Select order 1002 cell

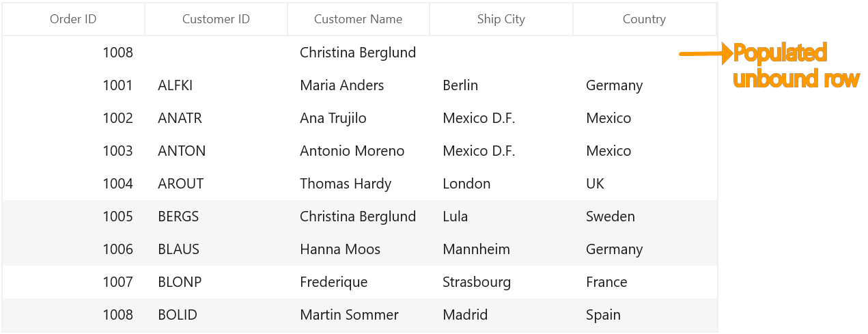point(73,118)
